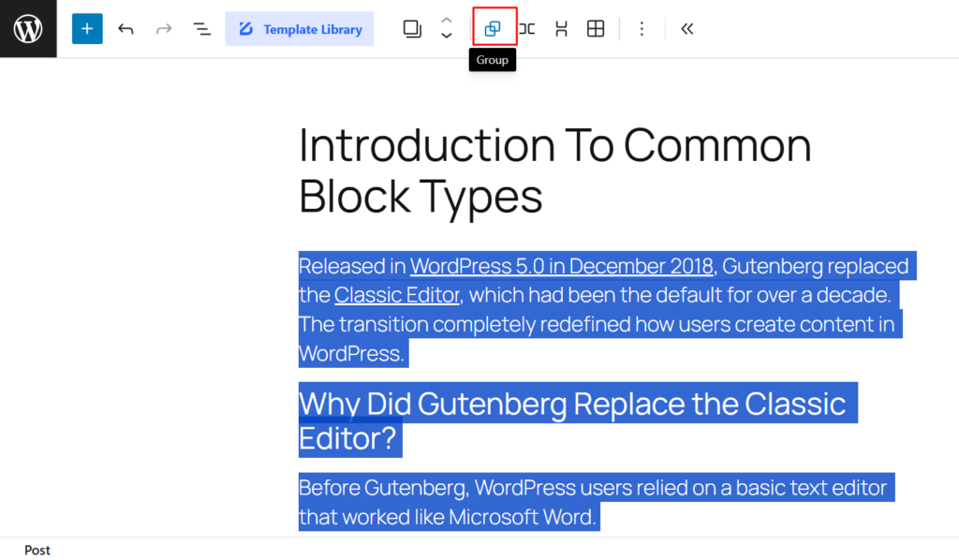
Task: Arrange selected blocks in a Grid
Action: pyautogui.click(x=595, y=29)
